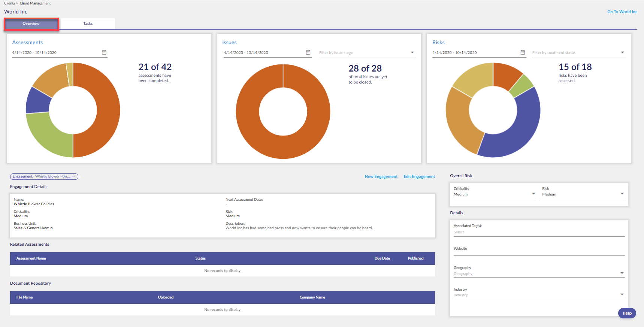Sort by Status column header

coord(200,258)
